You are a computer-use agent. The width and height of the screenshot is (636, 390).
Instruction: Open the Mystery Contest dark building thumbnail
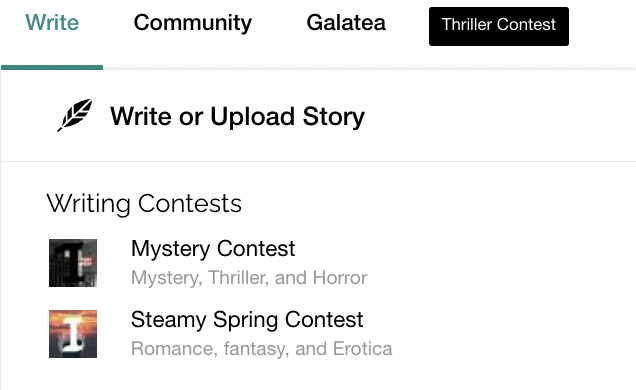(x=73, y=263)
